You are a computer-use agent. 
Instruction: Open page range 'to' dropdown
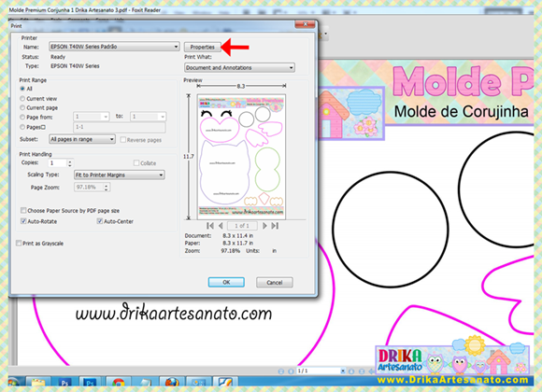[149, 117]
